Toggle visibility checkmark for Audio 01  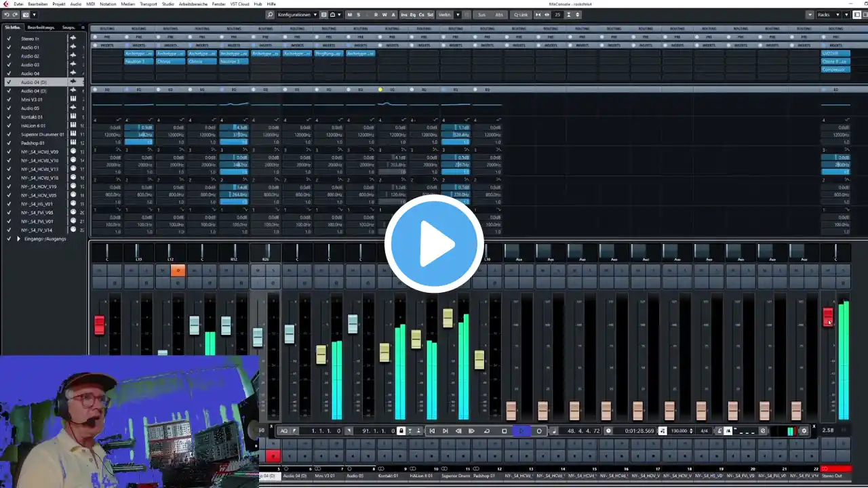(9, 47)
